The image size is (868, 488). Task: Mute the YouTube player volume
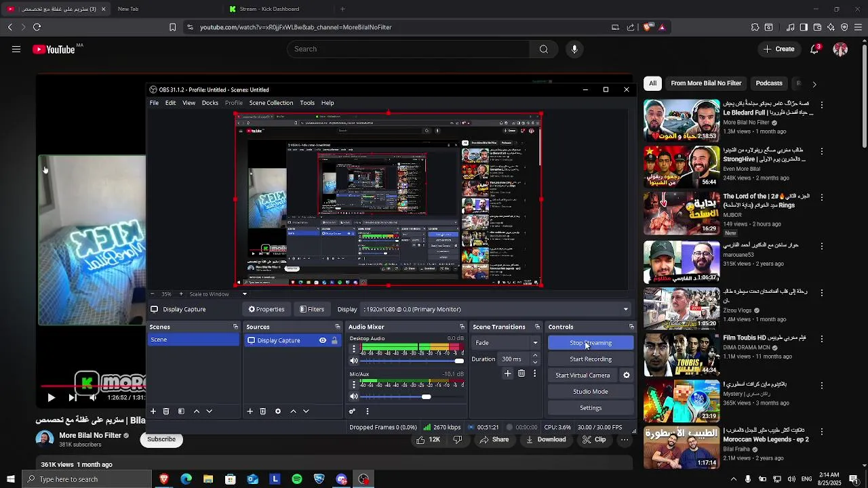click(93, 398)
